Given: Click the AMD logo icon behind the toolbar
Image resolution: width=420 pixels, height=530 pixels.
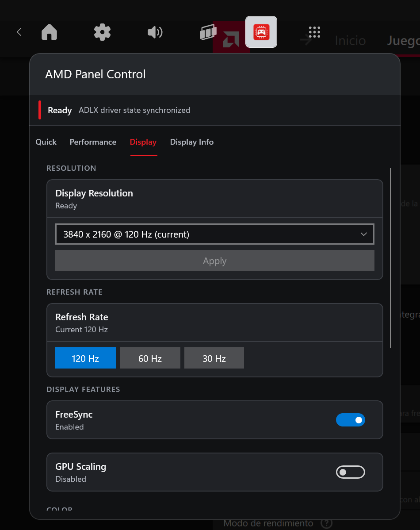Looking at the screenshot, I should click(x=231, y=40).
